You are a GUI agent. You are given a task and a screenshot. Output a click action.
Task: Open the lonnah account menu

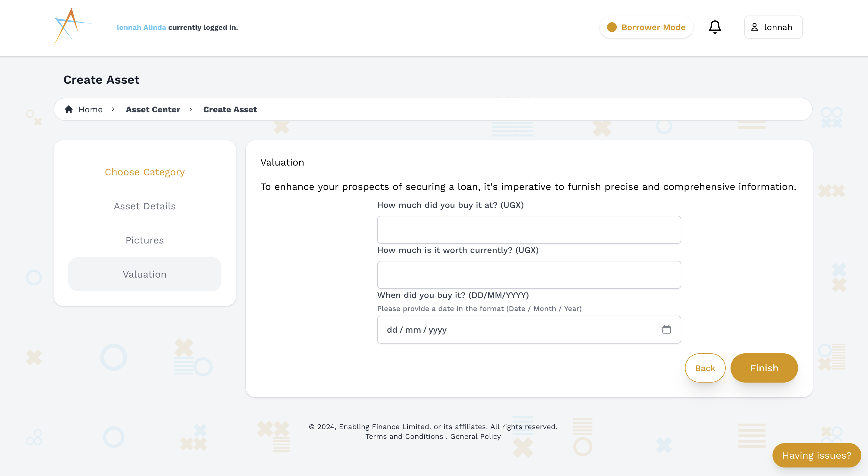click(773, 27)
